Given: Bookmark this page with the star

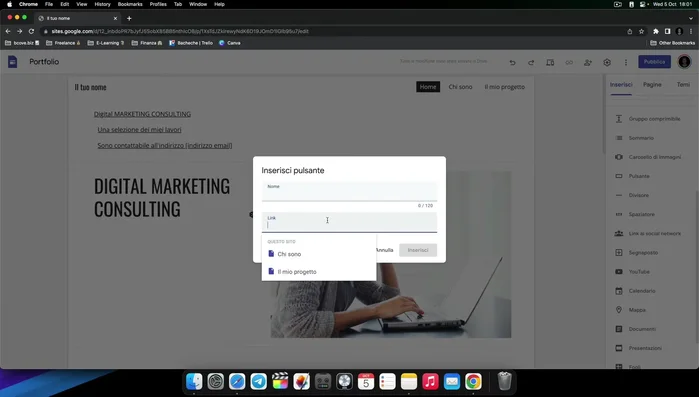Looking at the screenshot, I should pyautogui.click(x=641, y=31).
